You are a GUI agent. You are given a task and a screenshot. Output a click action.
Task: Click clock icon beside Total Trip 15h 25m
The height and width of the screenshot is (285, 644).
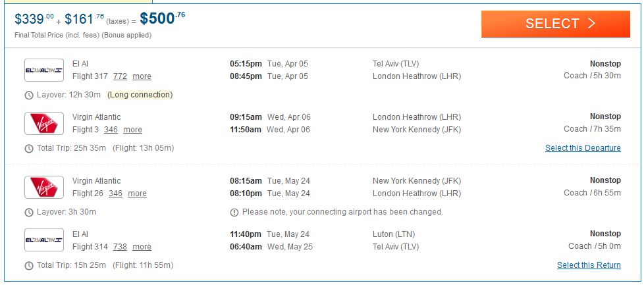click(x=28, y=266)
